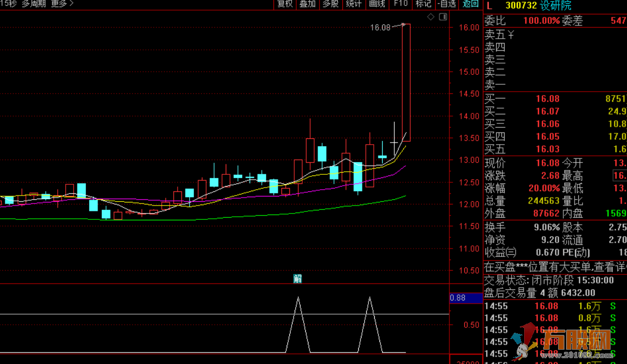Viewport: 627px width, 364px height.
Task: Click the 标记 mark button
Action: (423, 4)
